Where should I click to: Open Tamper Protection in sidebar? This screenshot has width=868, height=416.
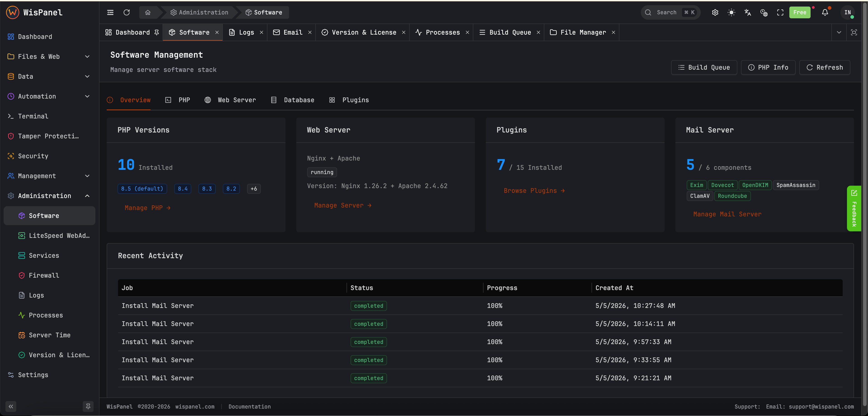(49, 136)
